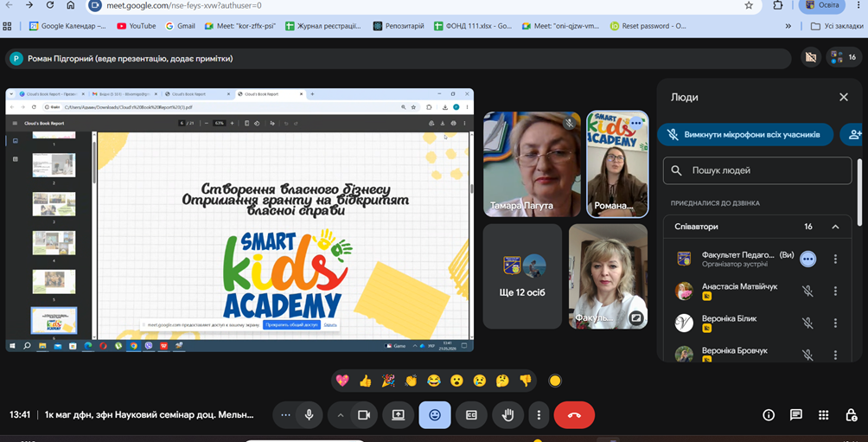Focus the Пошук людей search field
868x442 pixels.
[x=757, y=170]
